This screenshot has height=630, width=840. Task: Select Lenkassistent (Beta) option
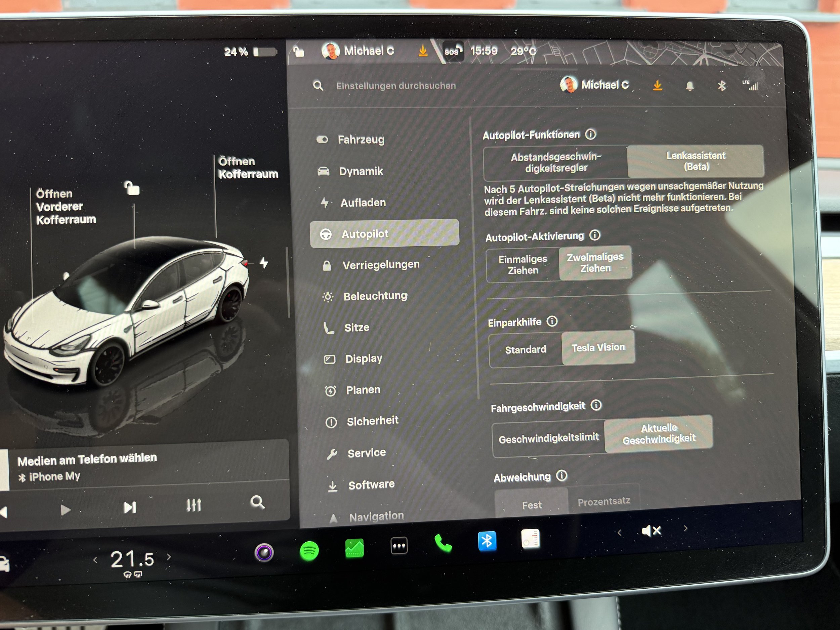(x=695, y=161)
